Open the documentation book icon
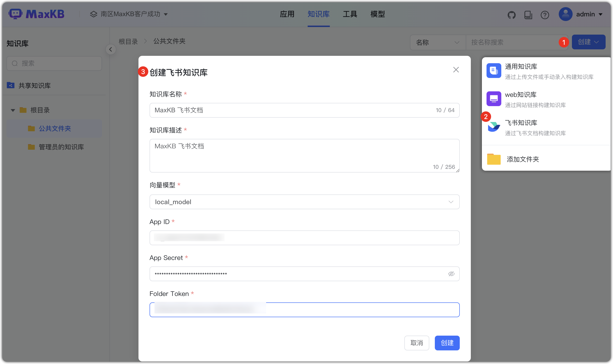Screen dimensions: 613x364 coord(528,15)
